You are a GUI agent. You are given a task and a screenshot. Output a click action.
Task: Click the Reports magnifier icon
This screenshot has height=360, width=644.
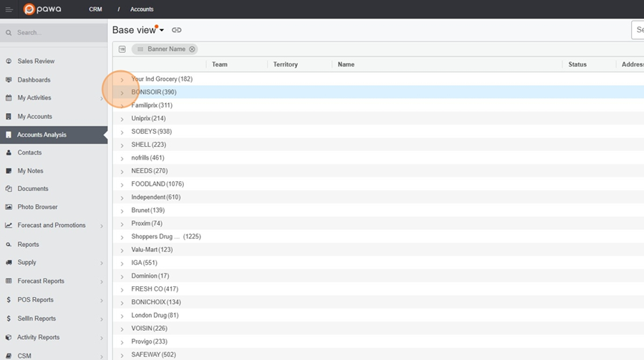click(9, 245)
